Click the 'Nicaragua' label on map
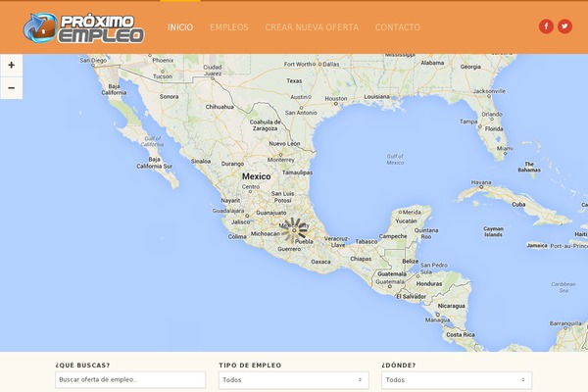Image resolution: width=588 pixels, height=392 pixels. pos(452,306)
